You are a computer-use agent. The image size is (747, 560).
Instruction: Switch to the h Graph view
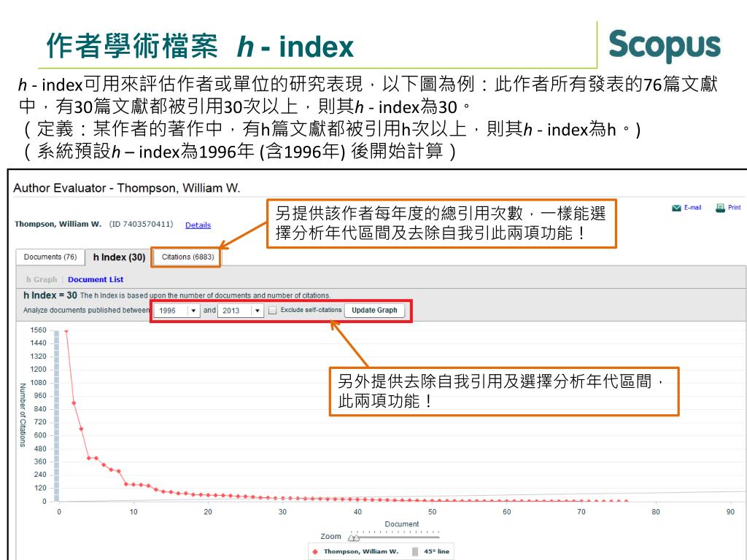[x=42, y=279]
